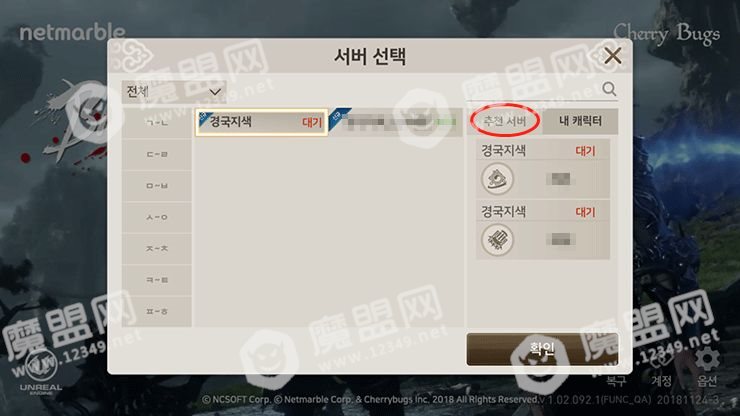Screen dimensions: 740x416
Task: Choose the highlighted 경국지색 server entry
Action: coord(261,122)
